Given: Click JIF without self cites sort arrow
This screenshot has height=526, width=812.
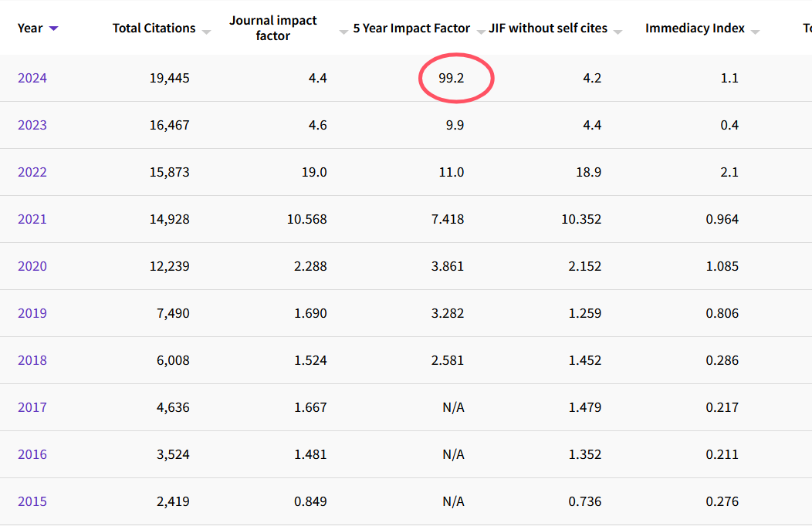Looking at the screenshot, I should (x=617, y=32).
